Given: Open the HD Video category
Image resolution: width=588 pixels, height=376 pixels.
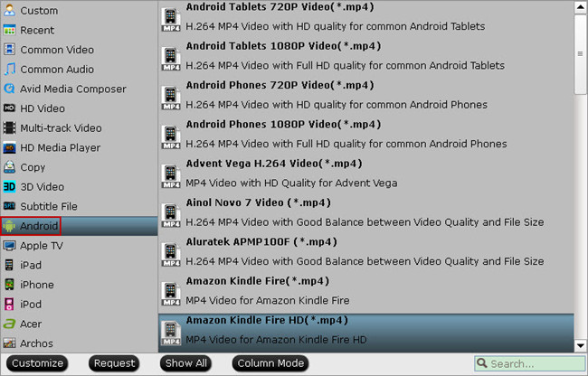Looking at the screenshot, I should [x=79, y=108].
